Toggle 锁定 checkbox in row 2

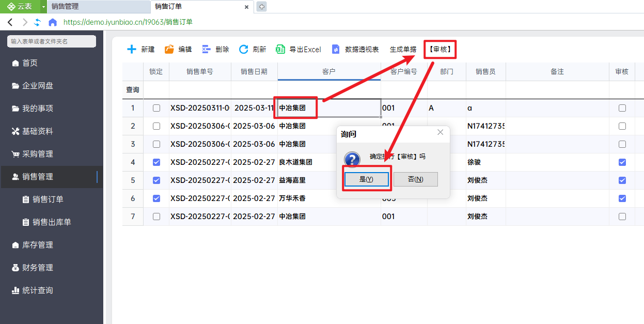click(x=156, y=126)
